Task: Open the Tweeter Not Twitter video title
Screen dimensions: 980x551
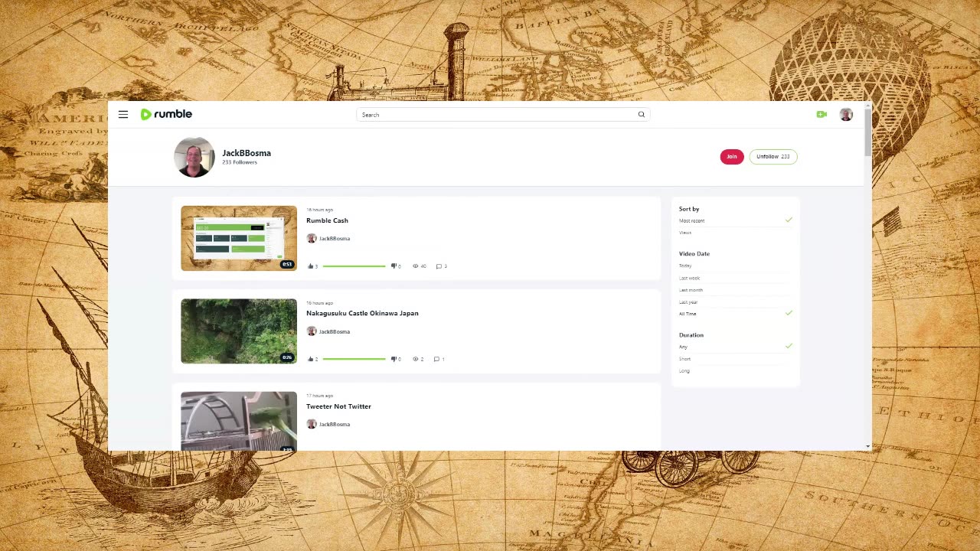Action: tap(338, 406)
